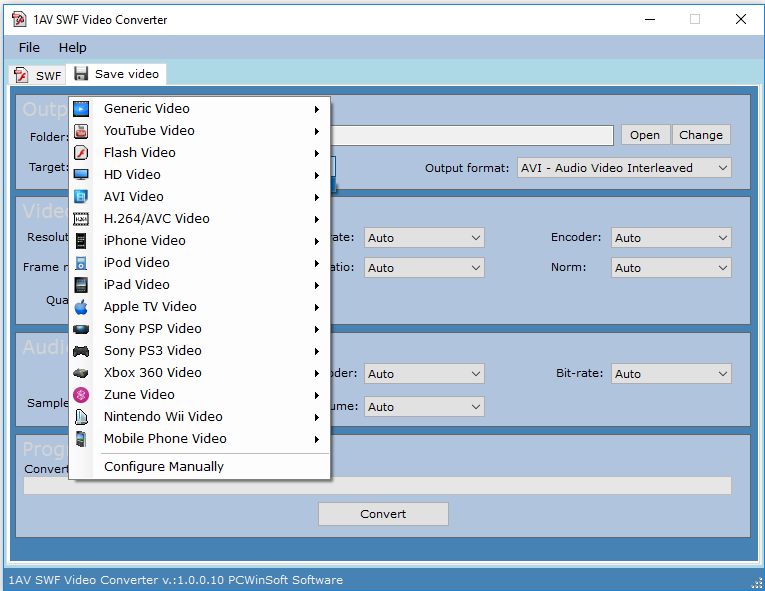This screenshot has width=765, height=591.
Task: Click the output folder path field
Action: pos(472,135)
